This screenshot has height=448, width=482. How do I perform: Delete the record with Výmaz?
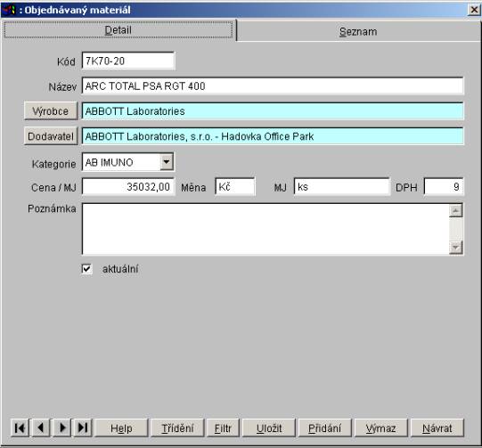(x=380, y=428)
